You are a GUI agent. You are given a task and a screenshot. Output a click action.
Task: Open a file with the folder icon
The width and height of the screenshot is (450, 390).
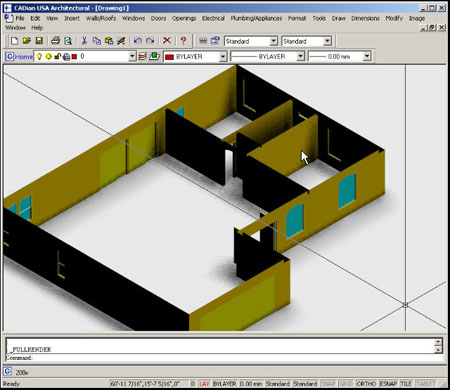27,41
